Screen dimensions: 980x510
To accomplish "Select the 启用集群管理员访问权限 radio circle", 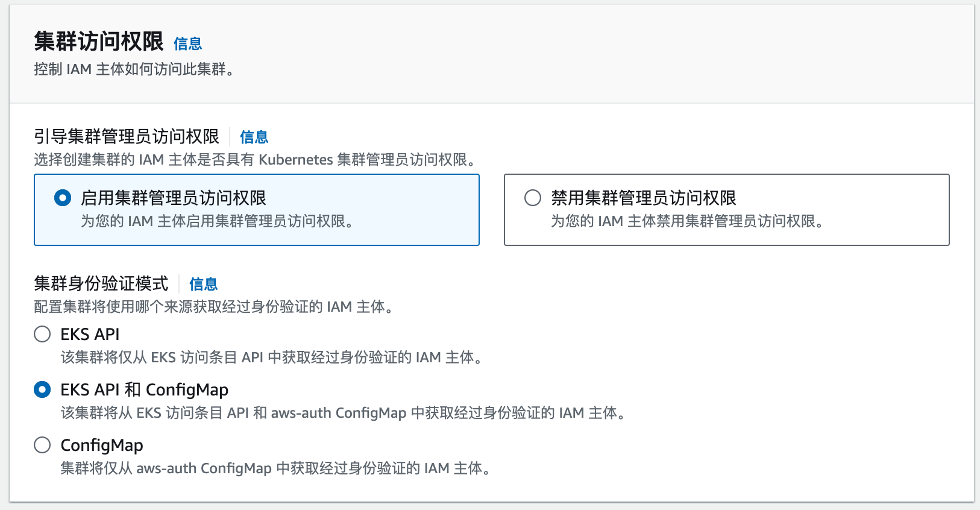I will click(63, 198).
